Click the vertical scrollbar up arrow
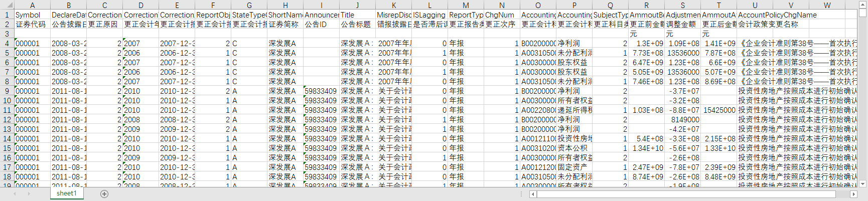The image size is (868, 201). coord(863,5)
